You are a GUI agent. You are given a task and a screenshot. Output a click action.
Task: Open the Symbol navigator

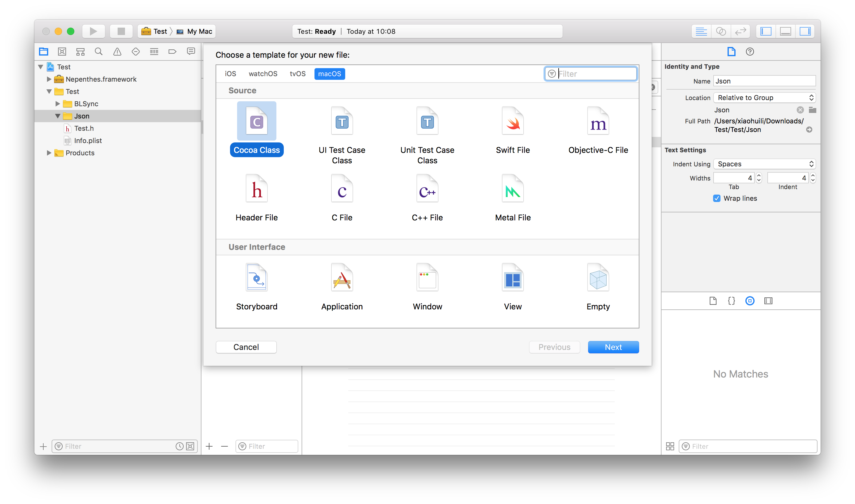click(80, 52)
